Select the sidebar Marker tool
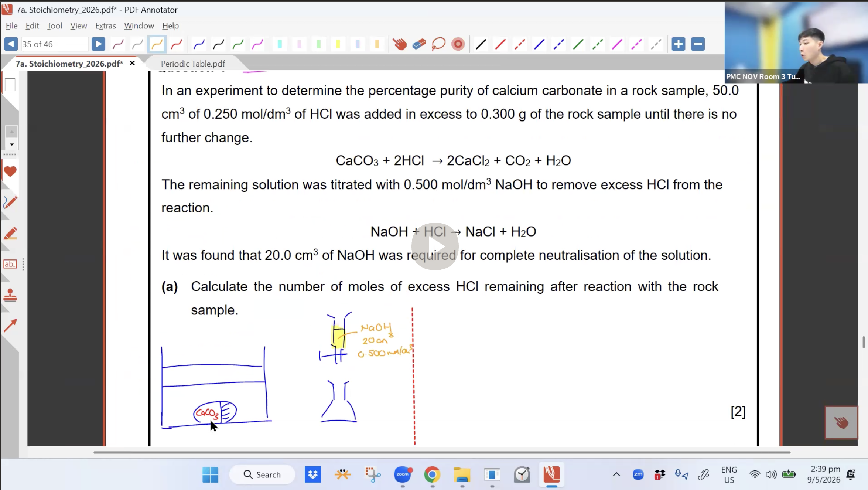The image size is (868, 490). pos(10,234)
